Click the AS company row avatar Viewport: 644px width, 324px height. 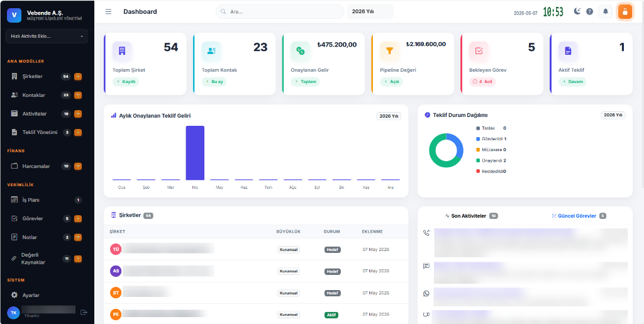click(x=116, y=271)
